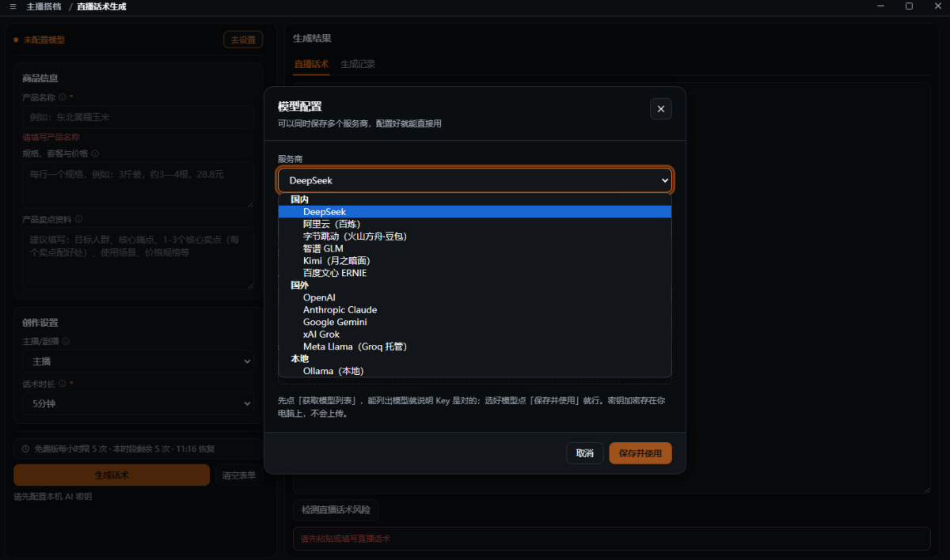The width and height of the screenshot is (950, 560).
Task: Click the info icon beside 规格、套餐与价格
Action: point(95,153)
